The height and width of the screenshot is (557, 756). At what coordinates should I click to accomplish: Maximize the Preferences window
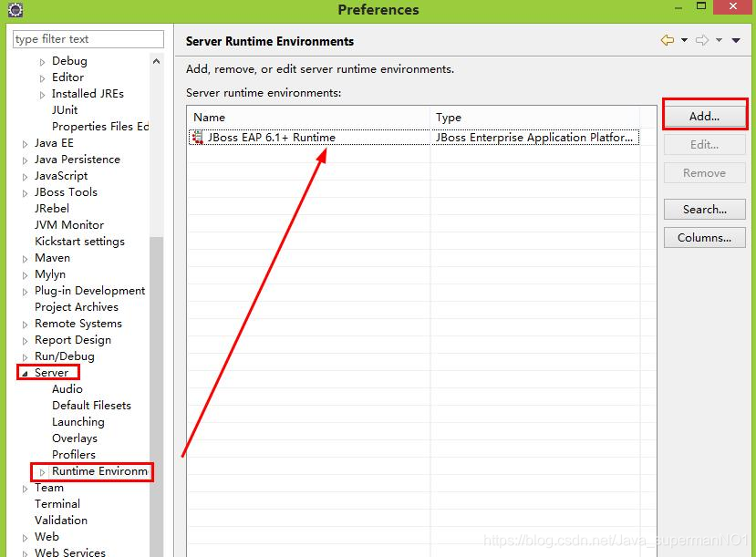pyautogui.click(x=701, y=6)
